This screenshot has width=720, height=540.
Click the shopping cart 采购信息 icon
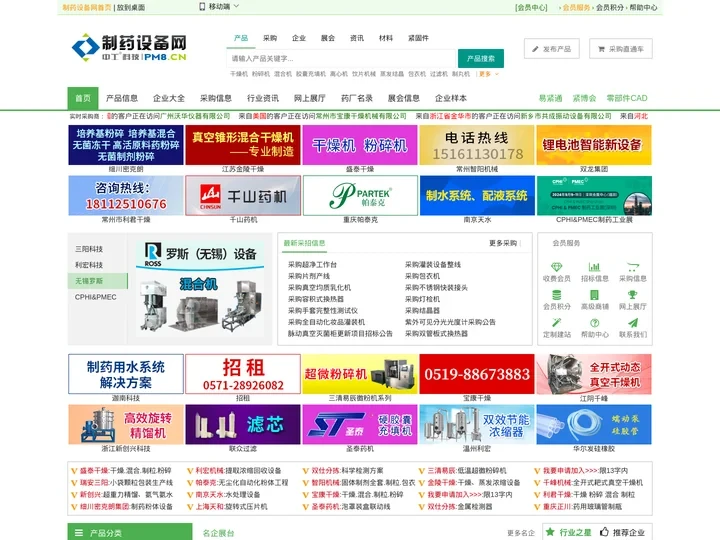pos(633,267)
